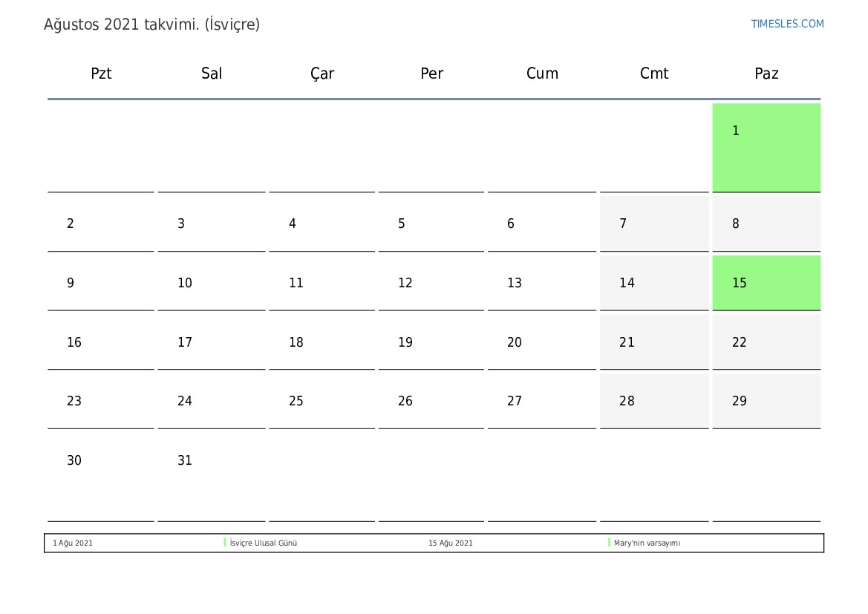Click the İsviçre Ulusal Günü legend text
Viewport: 868px width, 614px height.
point(264,543)
